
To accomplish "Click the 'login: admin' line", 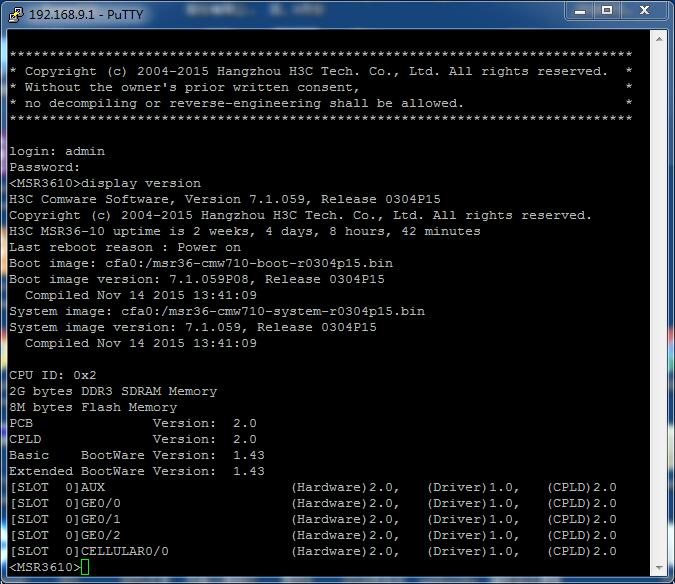I will pyautogui.click(x=57, y=151).
